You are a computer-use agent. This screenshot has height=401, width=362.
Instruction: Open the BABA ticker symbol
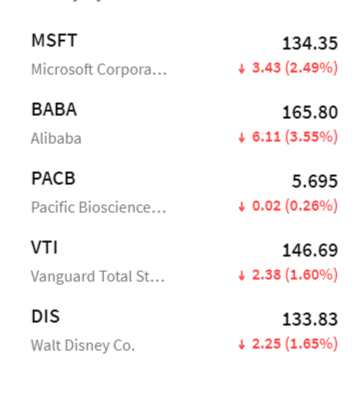(x=54, y=109)
